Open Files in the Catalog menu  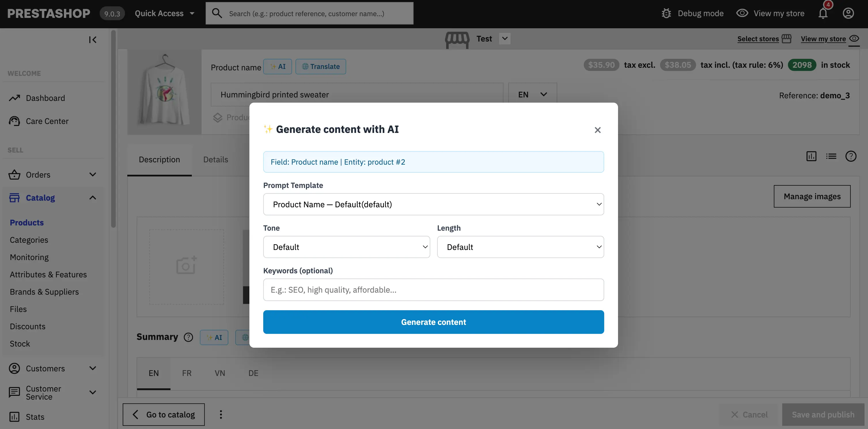pyautogui.click(x=18, y=309)
